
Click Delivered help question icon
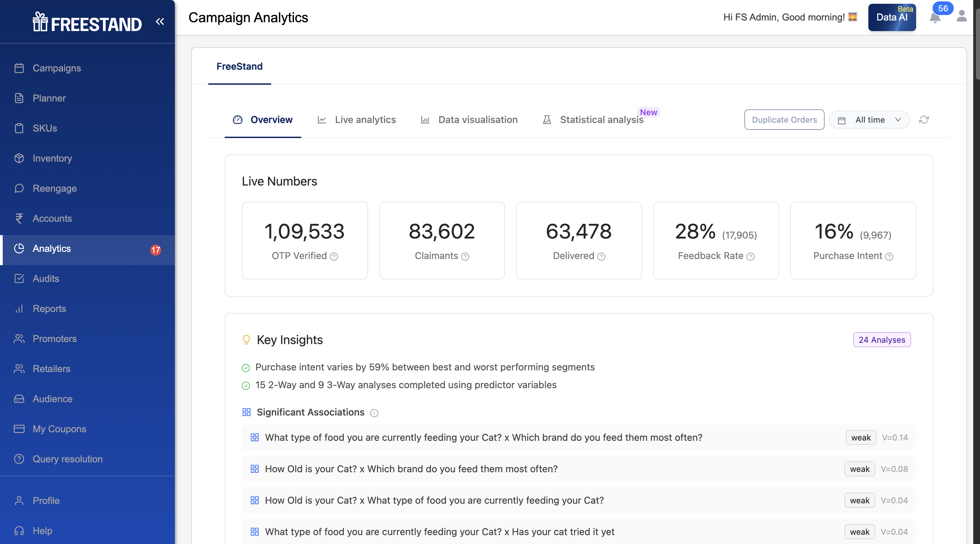point(601,257)
